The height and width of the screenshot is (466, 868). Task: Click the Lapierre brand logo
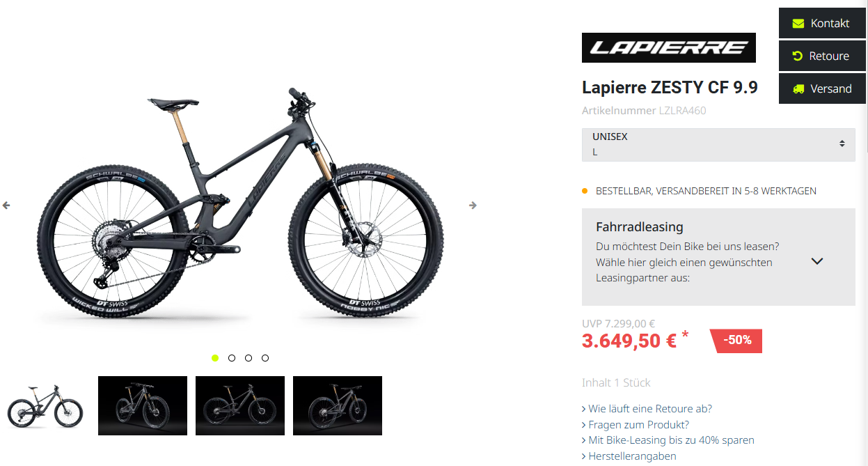tap(669, 47)
